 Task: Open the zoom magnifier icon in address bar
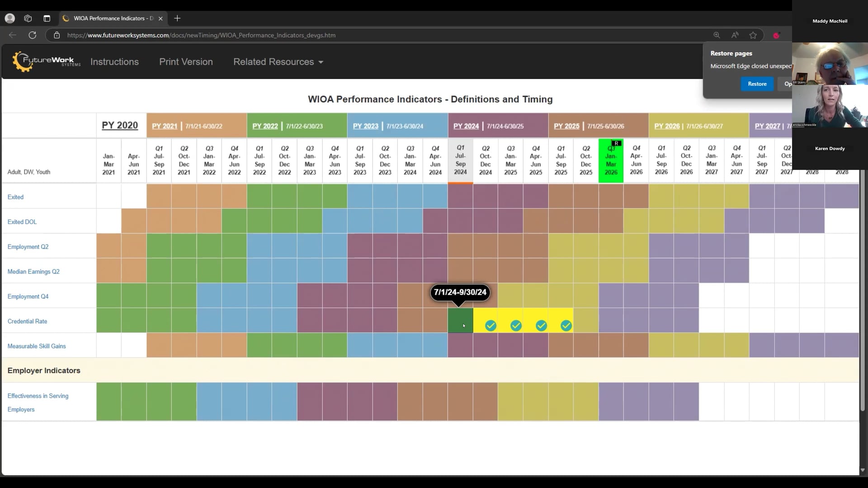tap(717, 35)
